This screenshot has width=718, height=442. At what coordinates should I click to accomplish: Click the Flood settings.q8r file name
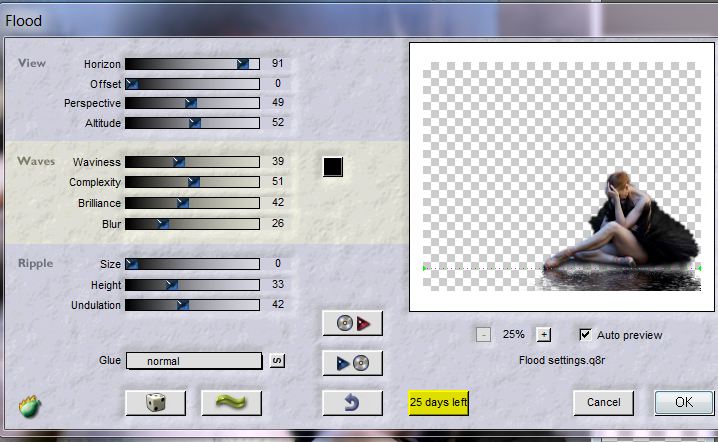[x=562, y=360]
